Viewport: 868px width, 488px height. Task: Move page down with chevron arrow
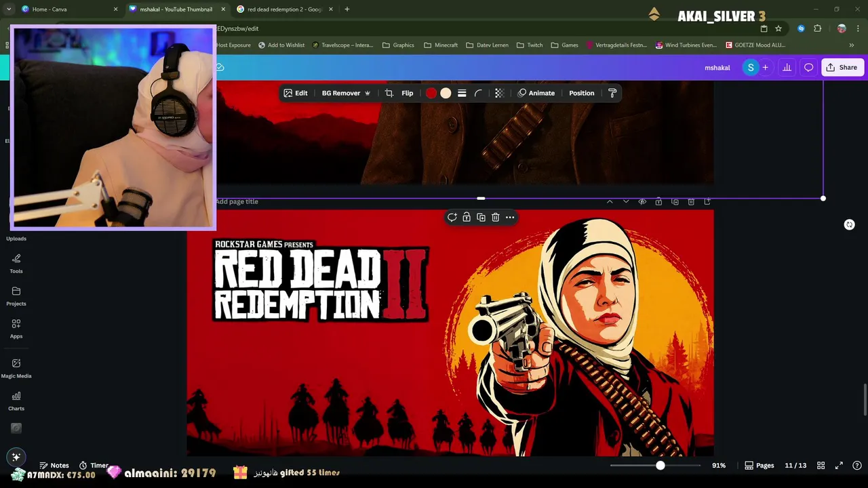point(626,201)
